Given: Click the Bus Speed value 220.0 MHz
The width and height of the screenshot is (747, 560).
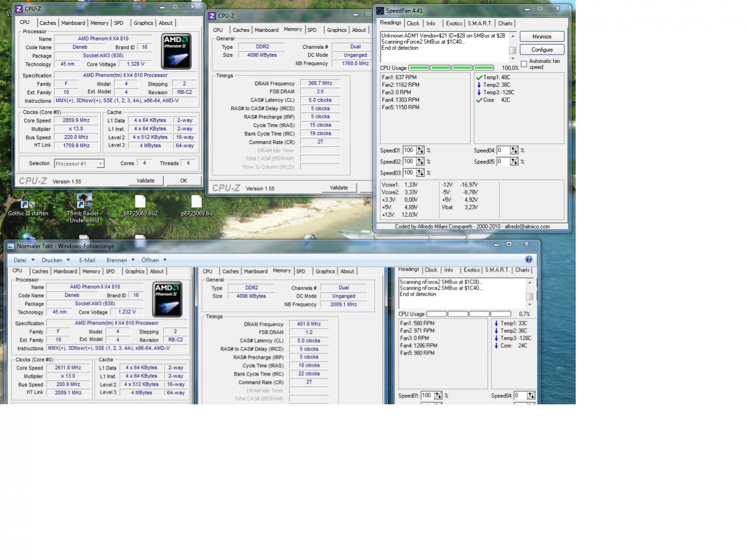Looking at the screenshot, I should click(x=76, y=137).
